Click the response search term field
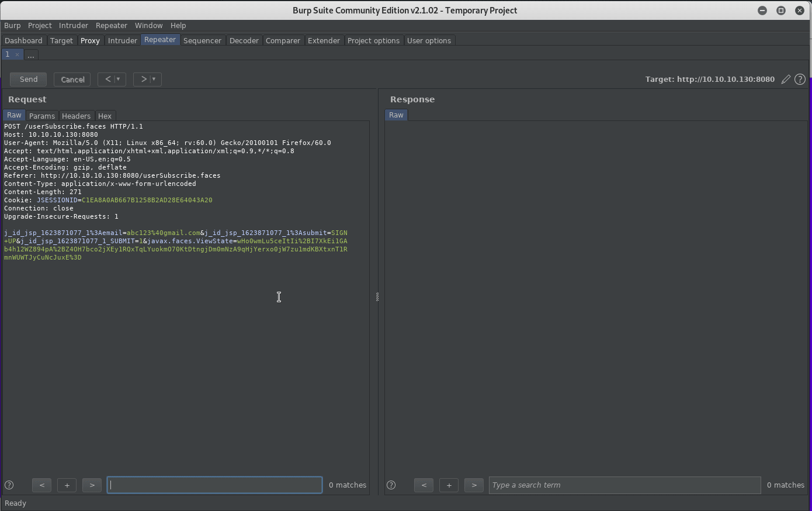 [x=624, y=485]
